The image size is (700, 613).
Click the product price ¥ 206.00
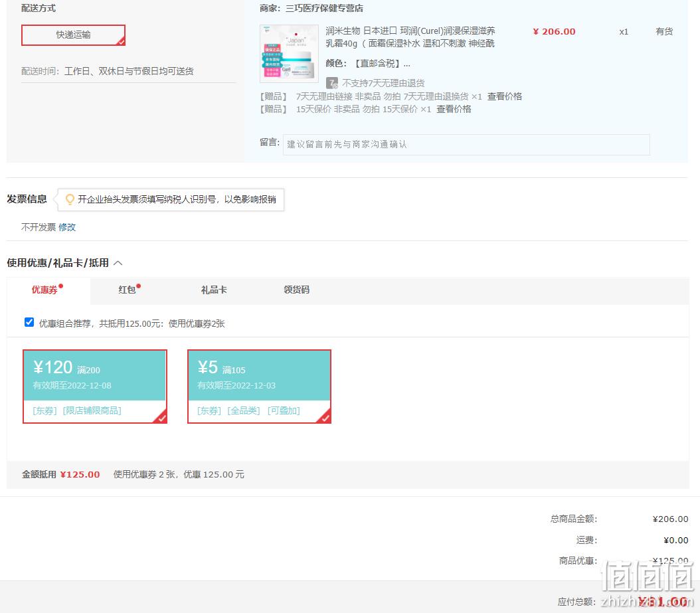click(554, 32)
